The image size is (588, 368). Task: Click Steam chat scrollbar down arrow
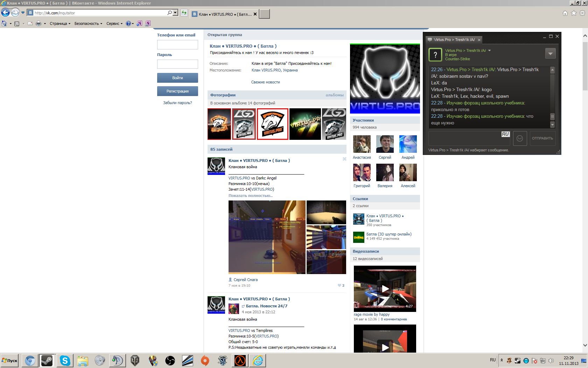[553, 125]
